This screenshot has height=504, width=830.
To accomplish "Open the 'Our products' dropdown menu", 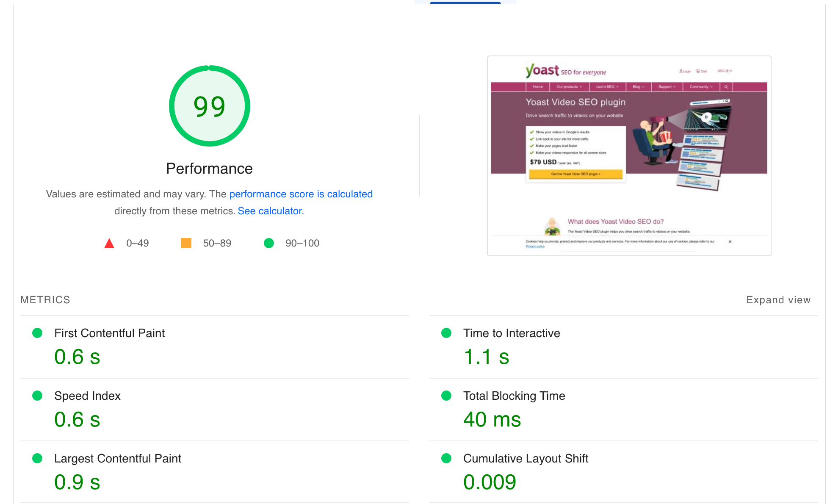I will pos(569,87).
